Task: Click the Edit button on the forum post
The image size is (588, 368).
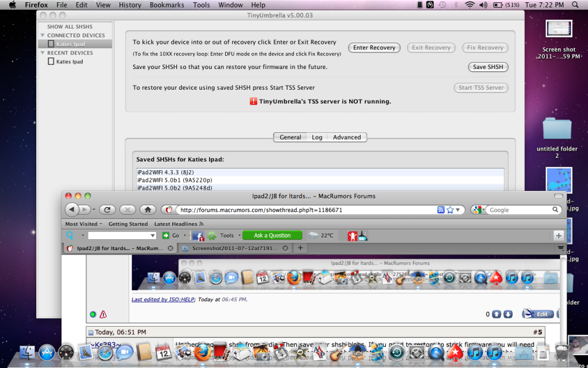Action: click(537, 315)
